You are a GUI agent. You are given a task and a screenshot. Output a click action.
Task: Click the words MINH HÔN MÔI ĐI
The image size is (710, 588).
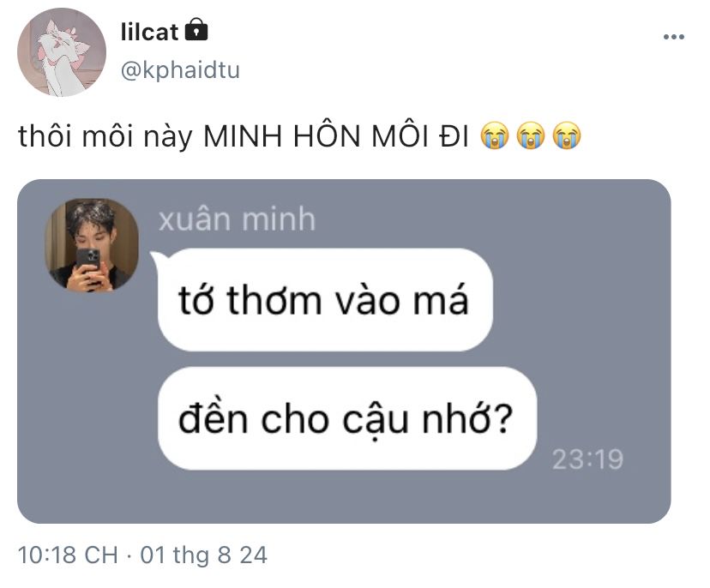pyautogui.click(x=335, y=135)
